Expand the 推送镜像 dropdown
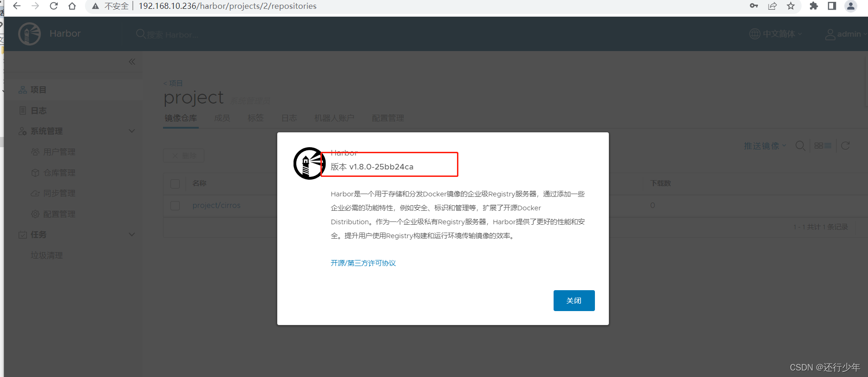Viewport: 868px width, 377px height. (x=765, y=146)
